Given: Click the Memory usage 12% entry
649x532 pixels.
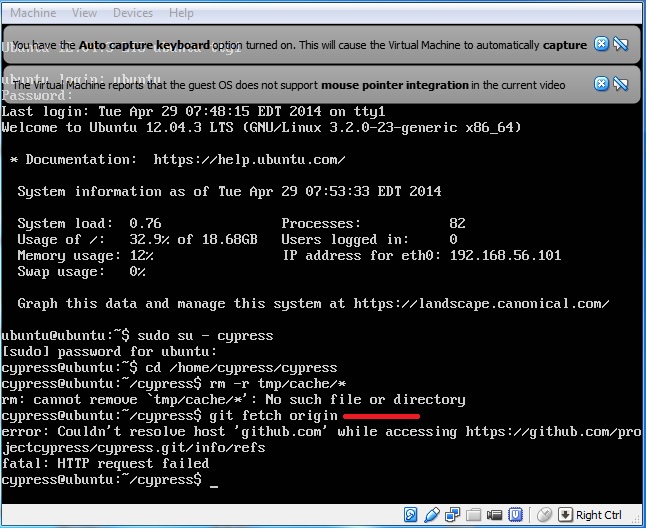Looking at the screenshot, I should (85, 256).
